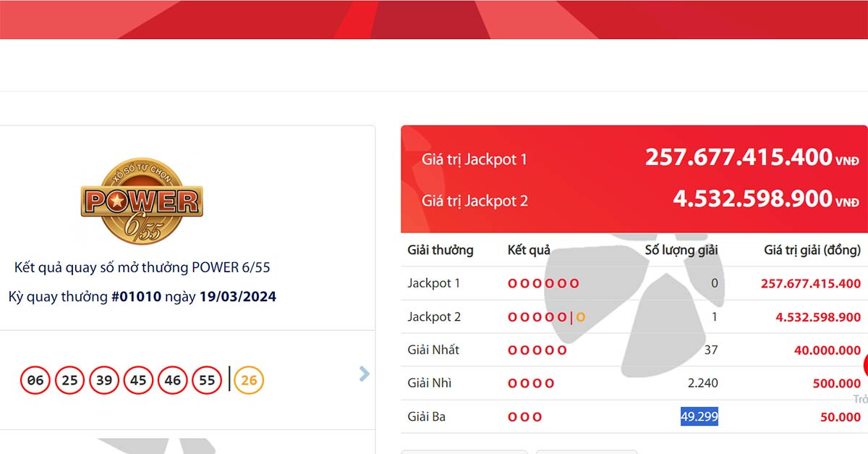Click the Power 6/55 logo
Screen dimensions: 868x454
pyautogui.click(x=142, y=201)
